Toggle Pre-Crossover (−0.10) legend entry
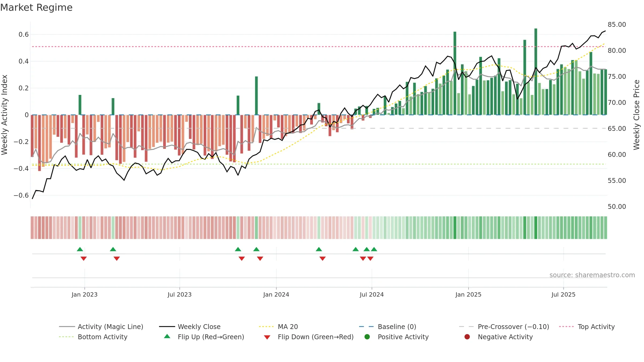 pyautogui.click(x=504, y=327)
